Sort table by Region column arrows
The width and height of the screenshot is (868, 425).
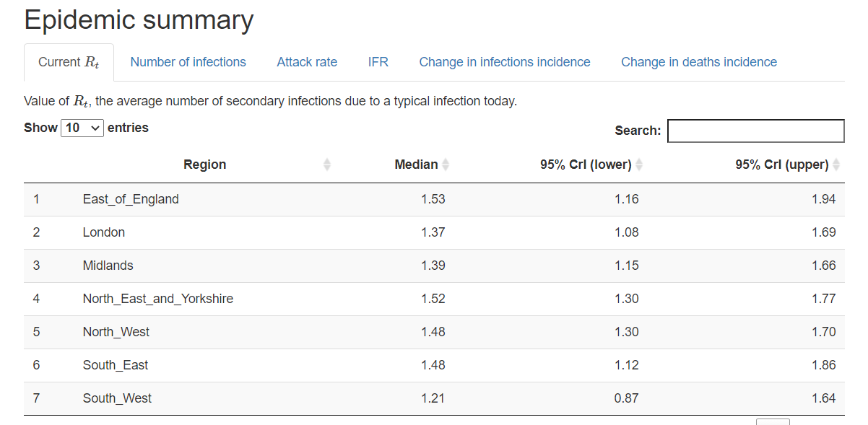coord(327,165)
